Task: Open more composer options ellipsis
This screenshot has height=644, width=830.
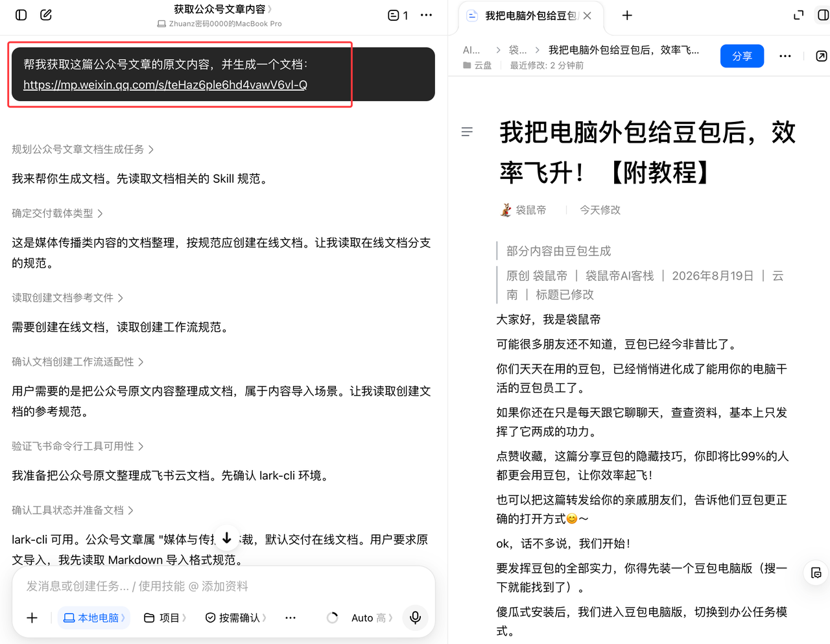Action: pos(290,618)
